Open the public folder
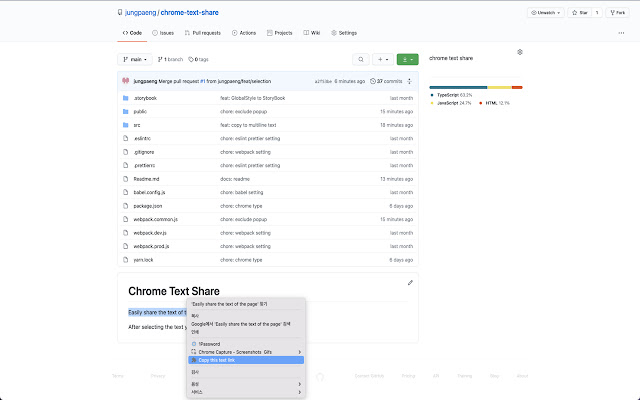 pyautogui.click(x=140, y=112)
